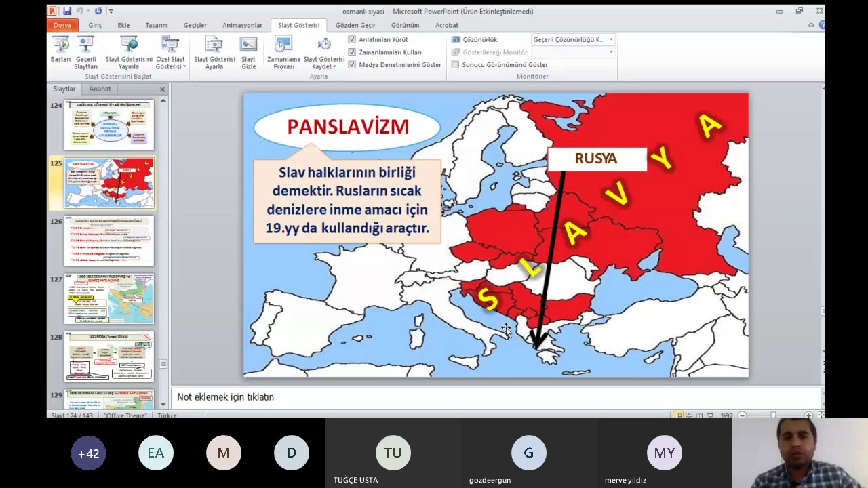Viewport: 868px width, 488px height.
Task: Expand Slayt Gösterisi Kaydet dropdown arrow
Action: click(x=333, y=67)
